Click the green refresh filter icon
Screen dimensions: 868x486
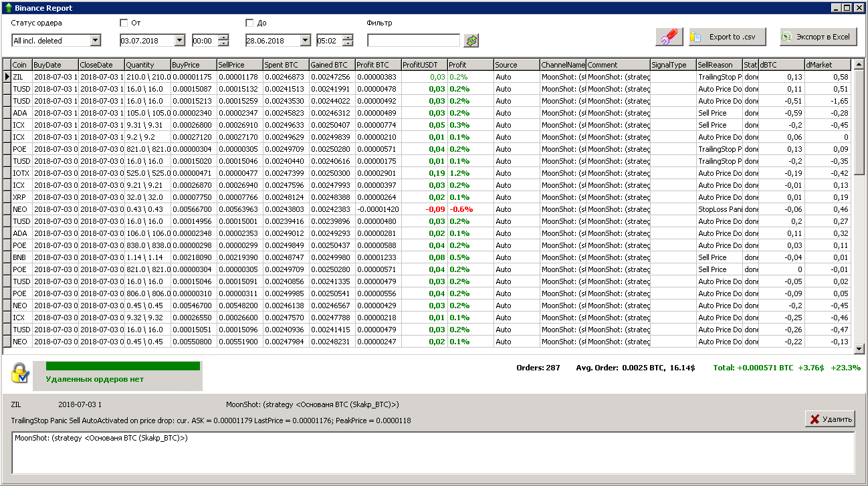472,41
